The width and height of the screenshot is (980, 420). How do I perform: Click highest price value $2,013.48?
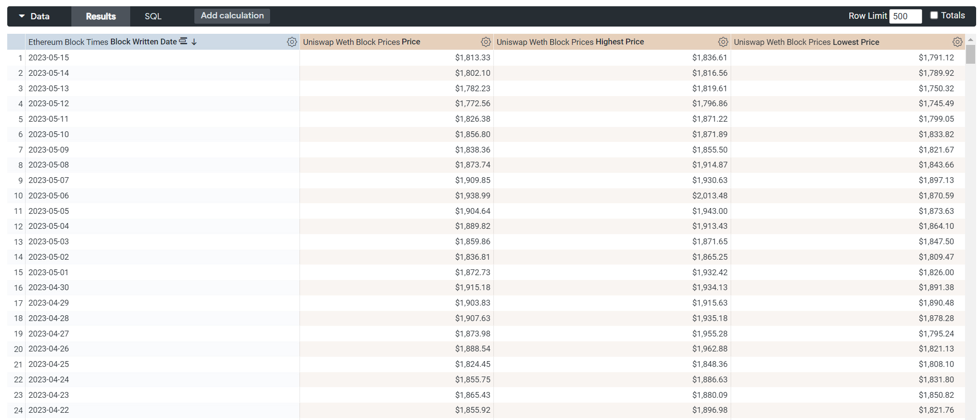coord(710,196)
